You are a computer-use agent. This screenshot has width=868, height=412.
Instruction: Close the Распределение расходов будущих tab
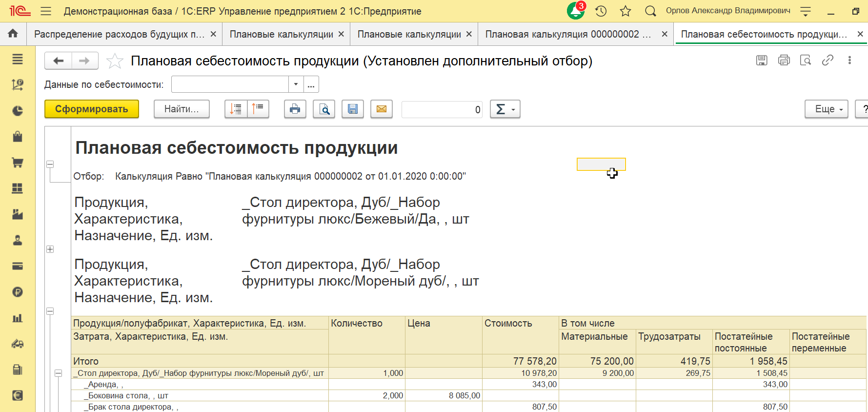(x=213, y=34)
